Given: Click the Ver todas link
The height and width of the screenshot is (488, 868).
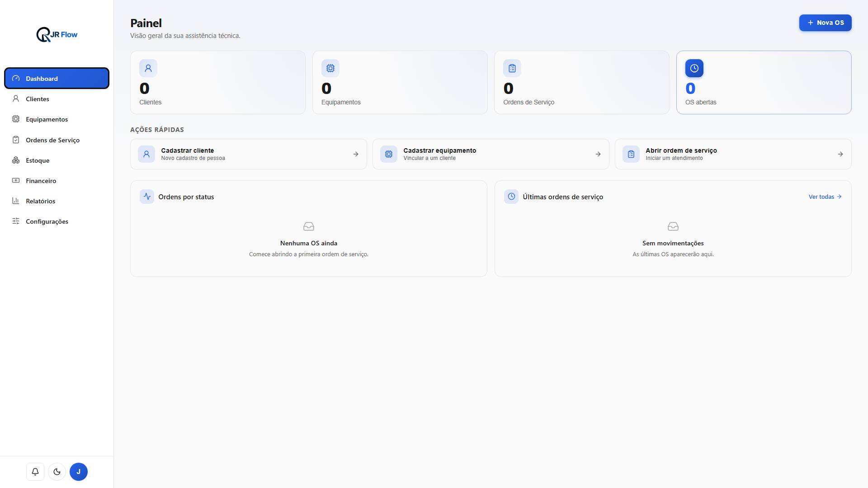Looking at the screenshot, I should click(x=825, y=197).
